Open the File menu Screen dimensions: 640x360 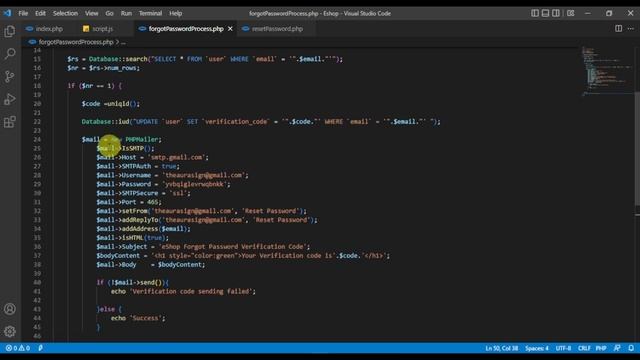tap(23, 13)
